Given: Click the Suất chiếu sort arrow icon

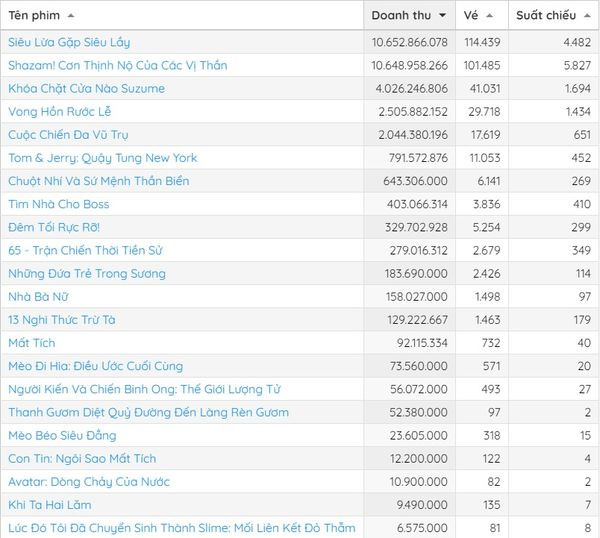Looking at the screenshot, I should pyautogui.click(x=586, y=16).
